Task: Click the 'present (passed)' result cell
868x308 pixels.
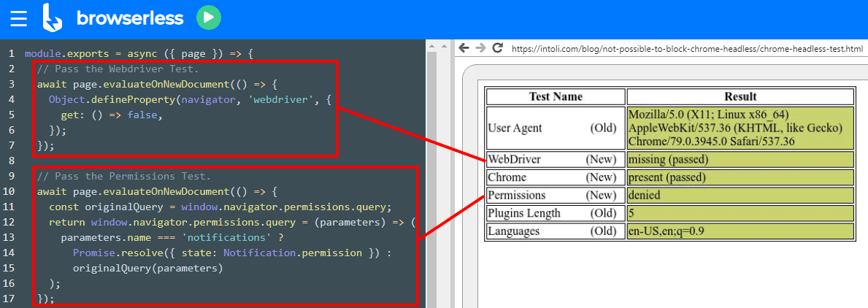Action: click(x=740, y=177)
